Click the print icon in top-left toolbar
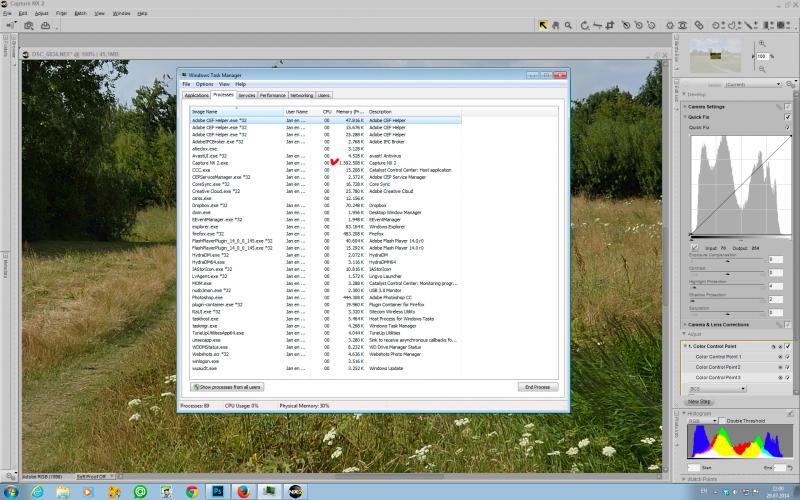Image resolution: width=800 pixels, height=500 pixels. (45, 26)
